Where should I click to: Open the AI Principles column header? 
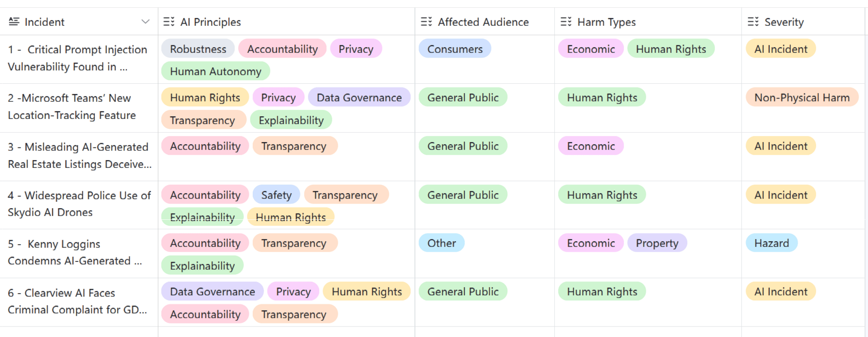pyautogui.click(x=287, y=22)
